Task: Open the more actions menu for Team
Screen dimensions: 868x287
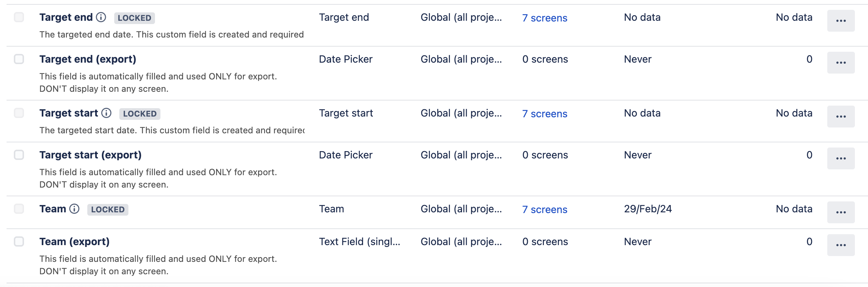Action: (841, 212)
